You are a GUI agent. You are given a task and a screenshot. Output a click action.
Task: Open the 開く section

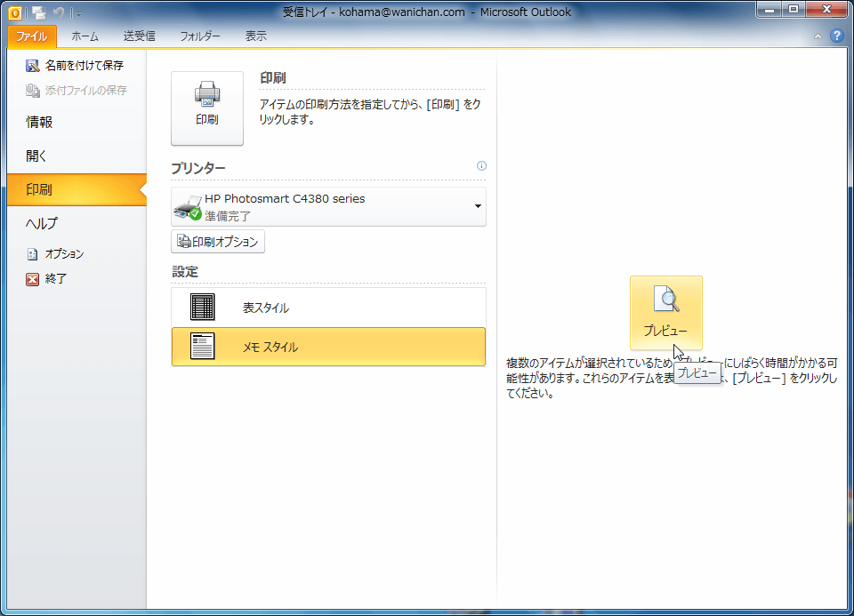36,156
